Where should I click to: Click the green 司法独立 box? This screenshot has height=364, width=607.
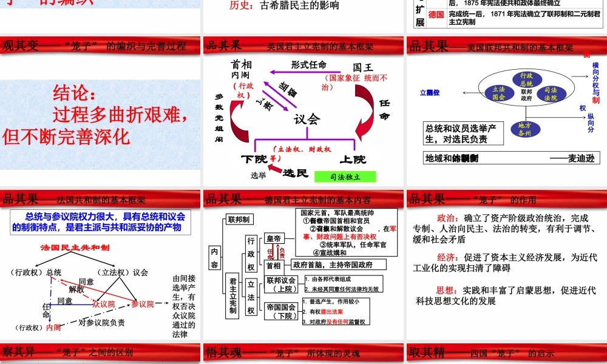pyautogui.click(x=345, y=177)
